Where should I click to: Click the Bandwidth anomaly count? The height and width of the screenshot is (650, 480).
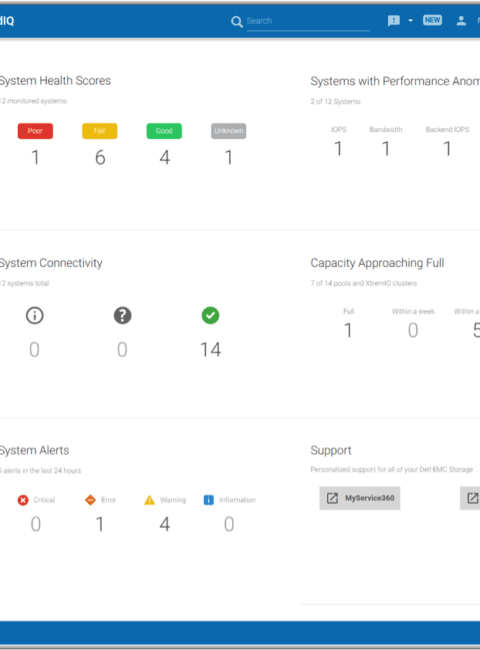[386, 148]
